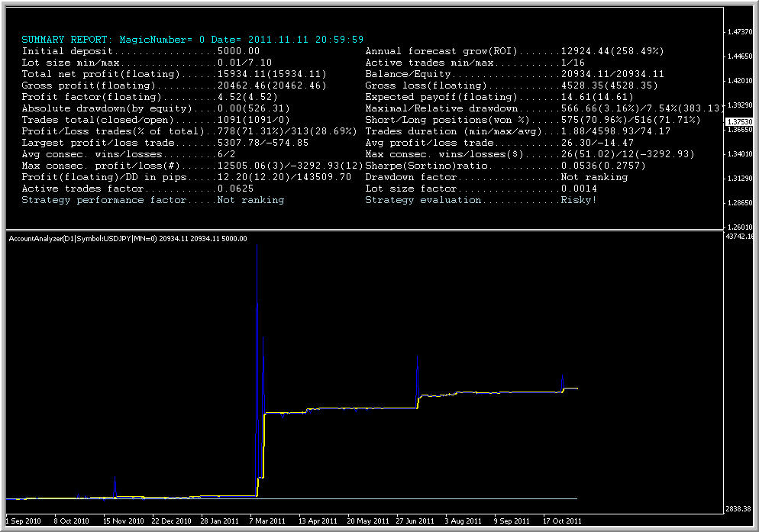
Task: Click Maximal/Relative drawdown 566.66(3.16%) line
Action: click(544, 108)
